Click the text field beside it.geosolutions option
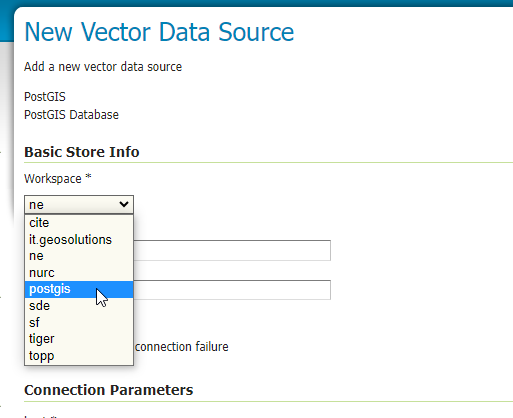This screenshot has width=513, height=418. [x=232, y=250]
